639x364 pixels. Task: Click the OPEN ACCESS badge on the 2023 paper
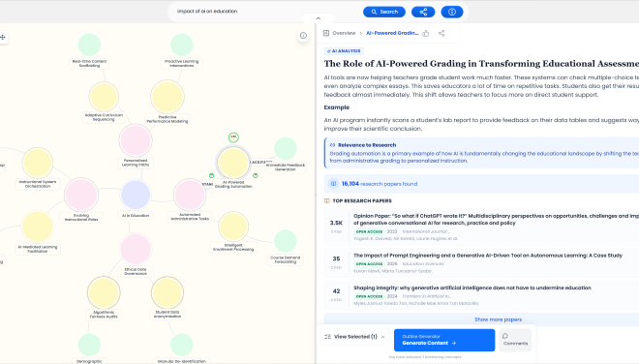click(369, 231)
